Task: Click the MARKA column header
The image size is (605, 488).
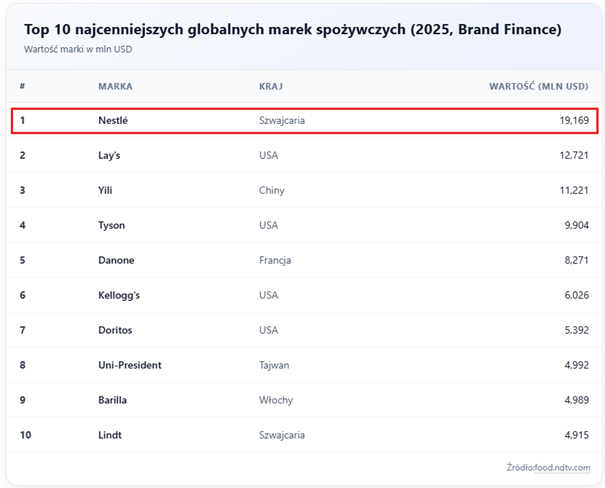Action: (x=115, y=86)
